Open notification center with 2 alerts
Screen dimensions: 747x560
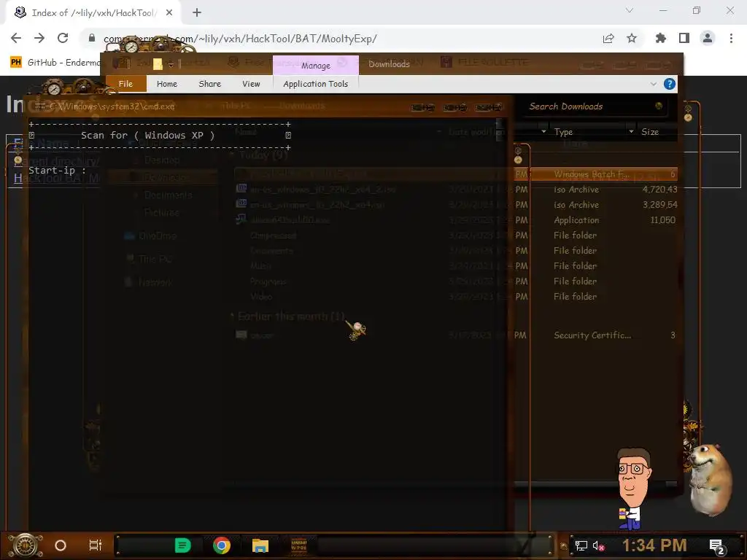pyautogui.click(x=717, y=546)
